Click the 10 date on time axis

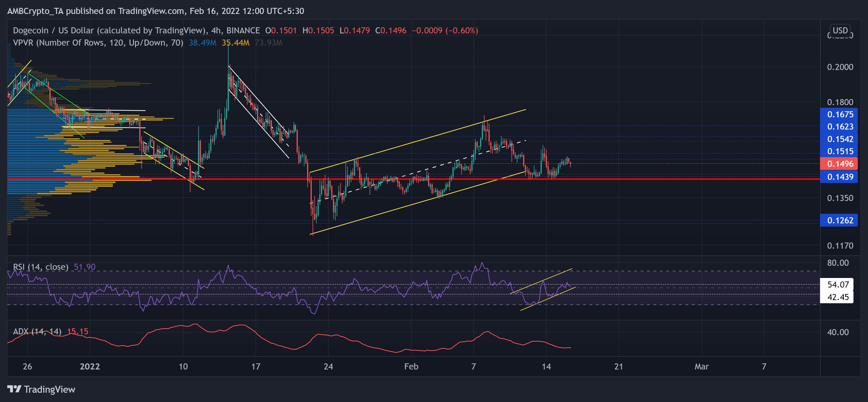point(183,366)
